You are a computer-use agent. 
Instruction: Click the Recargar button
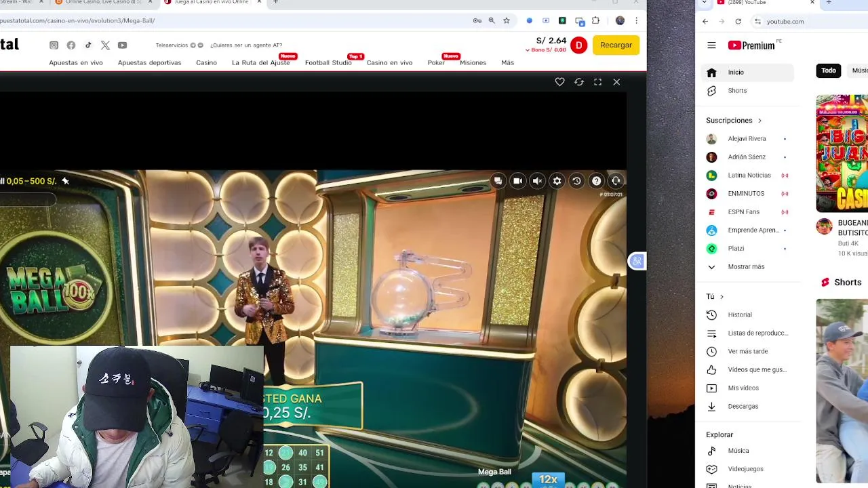(616, 45)
